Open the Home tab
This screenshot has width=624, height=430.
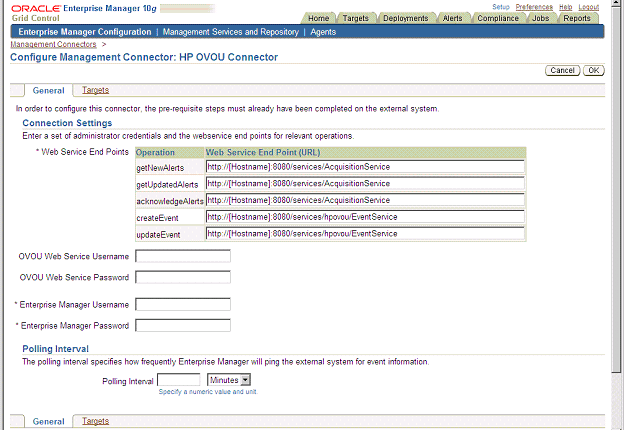click(318, 18)
